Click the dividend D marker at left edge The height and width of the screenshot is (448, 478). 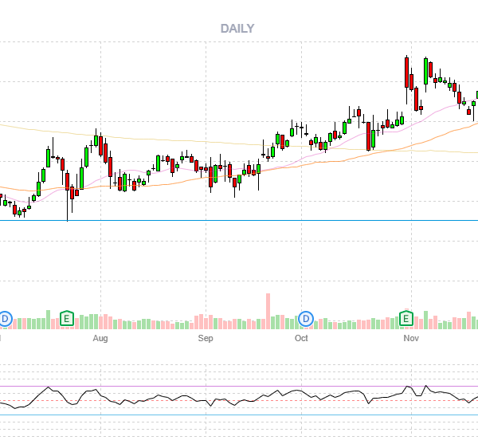tap(5, 320)
